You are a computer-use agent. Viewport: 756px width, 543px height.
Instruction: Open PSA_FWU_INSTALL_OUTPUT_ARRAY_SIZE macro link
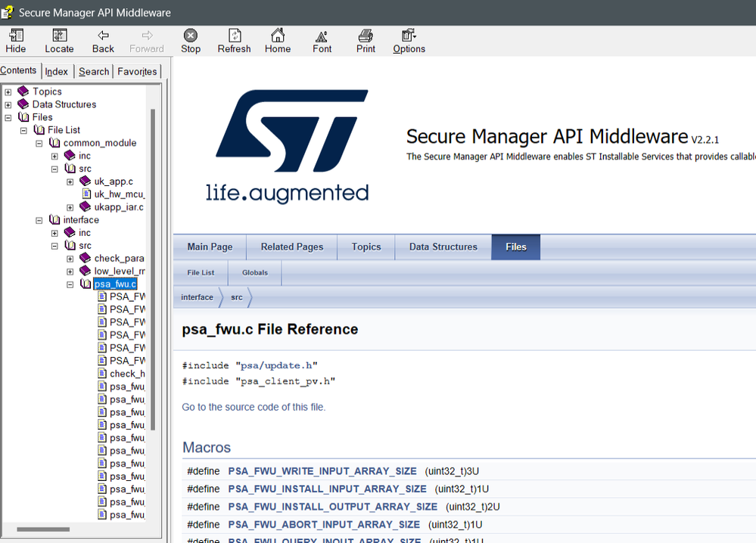[x=333, y=507]
